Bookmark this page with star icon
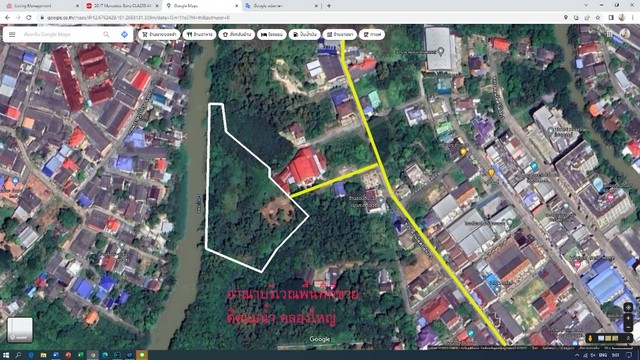The width and height of the screenshot is (640, 360). click(x=598, y=18)
